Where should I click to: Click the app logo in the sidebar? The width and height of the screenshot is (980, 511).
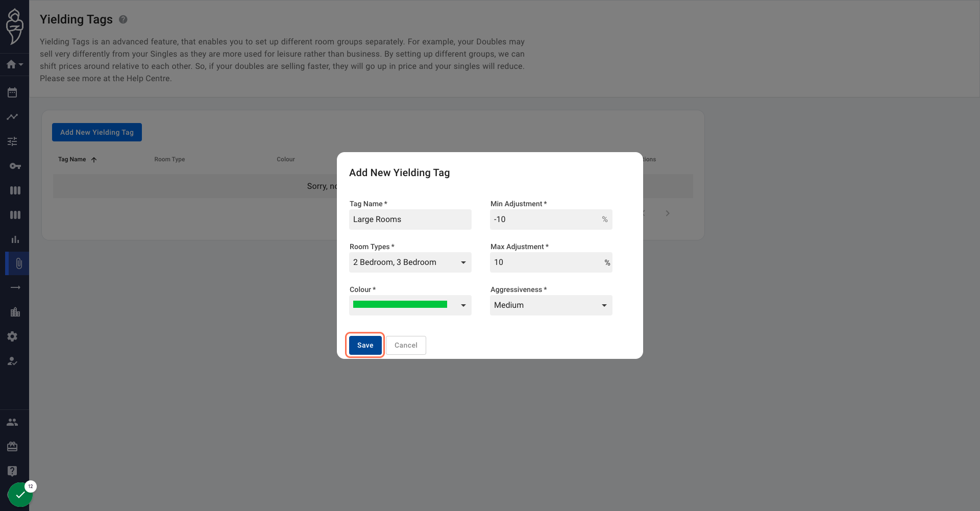pos(14,27)
